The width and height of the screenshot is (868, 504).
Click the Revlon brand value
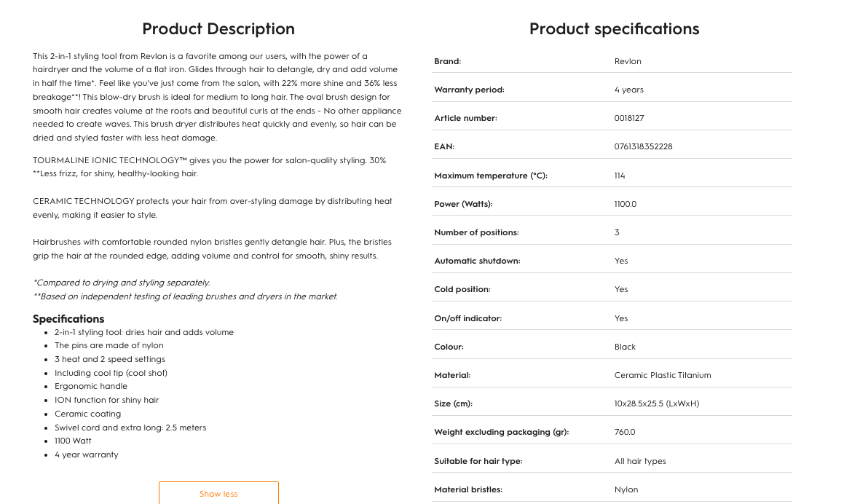pyautogui.click(x=628, y=61)
